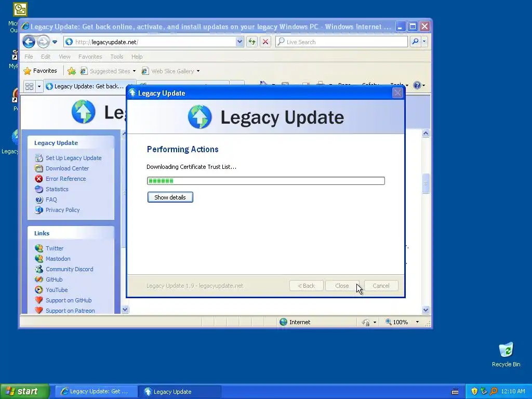The image size is (532, 399).
Task: Click the Live Search input box
Action: point(341,42)
